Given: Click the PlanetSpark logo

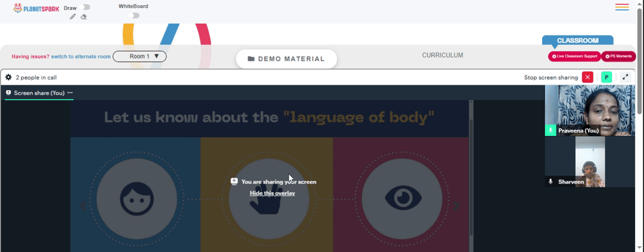Looking at the screenshot, I should click(36, 8).
